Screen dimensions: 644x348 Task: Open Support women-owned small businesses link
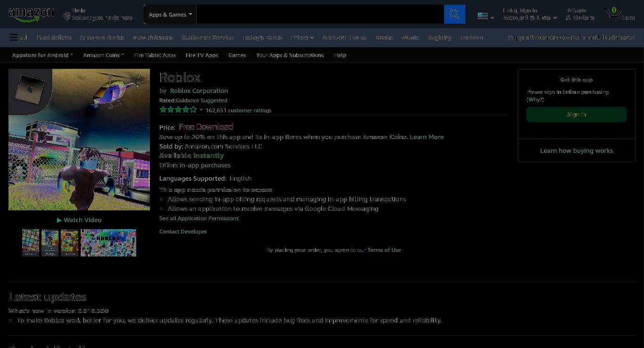(x=571, y=37)
